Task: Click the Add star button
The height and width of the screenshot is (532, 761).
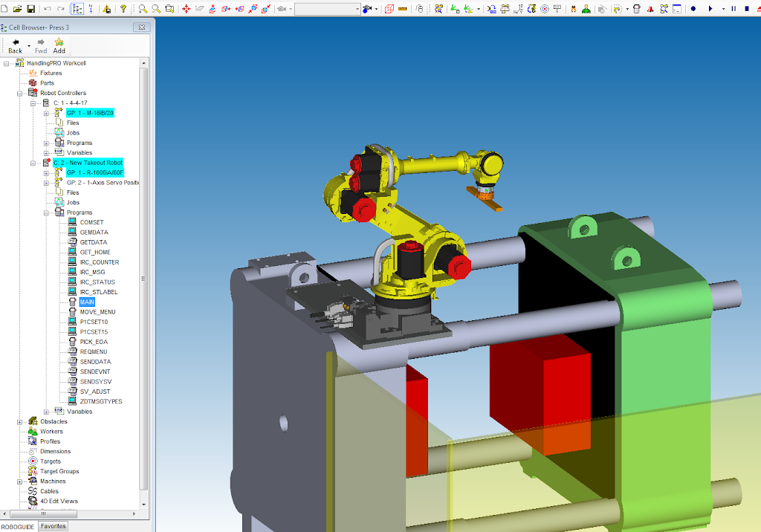Action: [59, 46]
